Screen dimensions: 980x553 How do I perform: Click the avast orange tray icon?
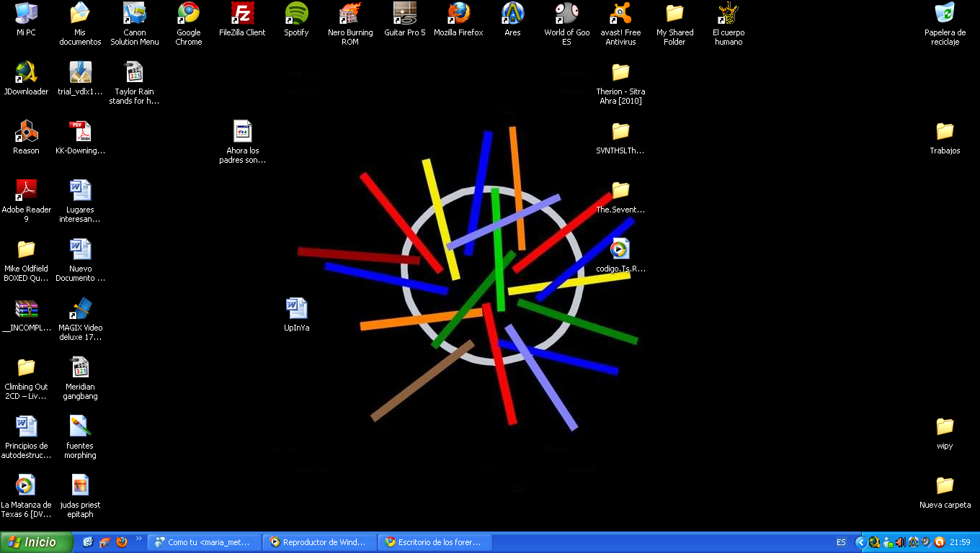(939, 542)
